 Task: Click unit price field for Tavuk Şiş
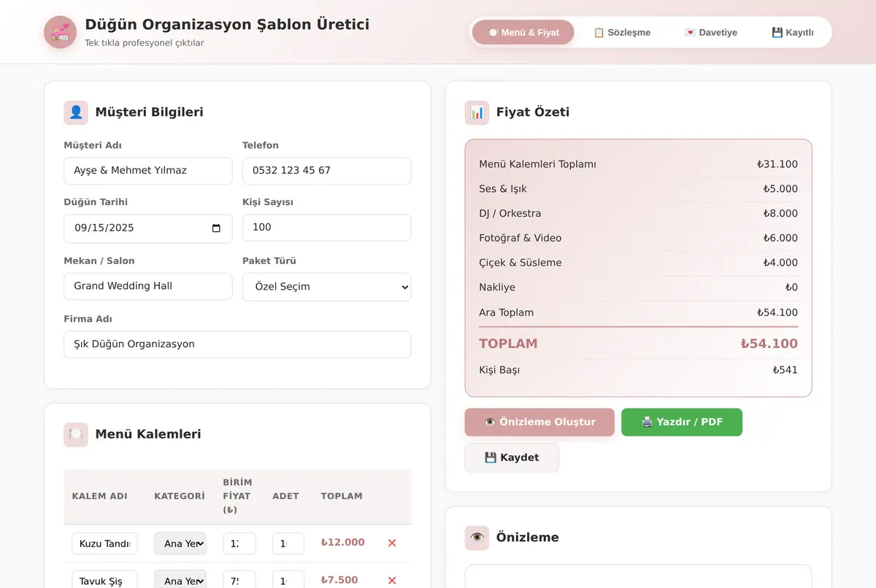pos(239,581)
